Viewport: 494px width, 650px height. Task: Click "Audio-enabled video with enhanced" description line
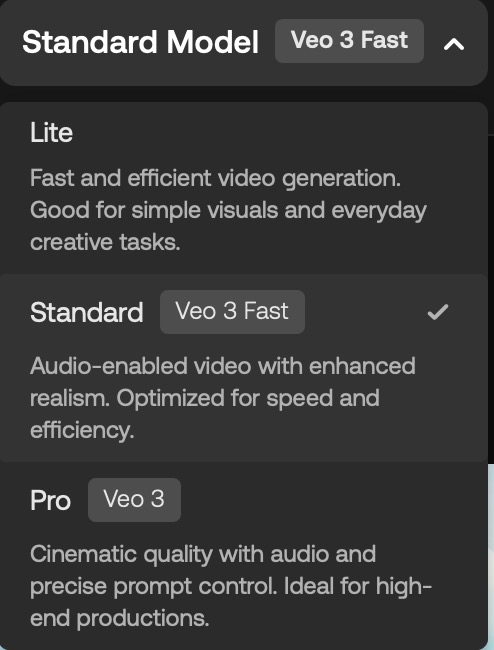pyautogui.click(x=223, y=366)
